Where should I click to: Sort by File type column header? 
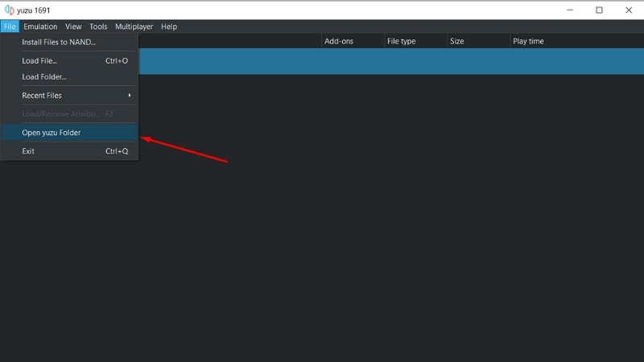(x=415, y=41)
